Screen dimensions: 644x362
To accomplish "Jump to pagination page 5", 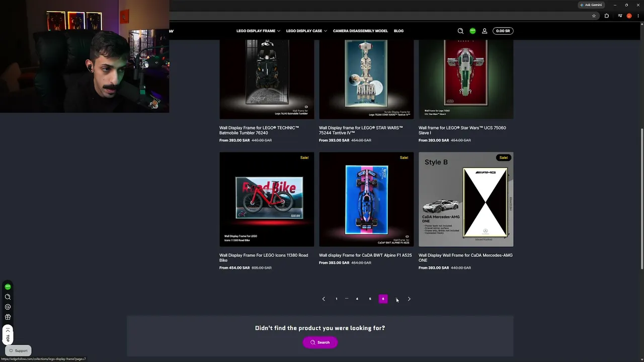I will tap(370, 299).
